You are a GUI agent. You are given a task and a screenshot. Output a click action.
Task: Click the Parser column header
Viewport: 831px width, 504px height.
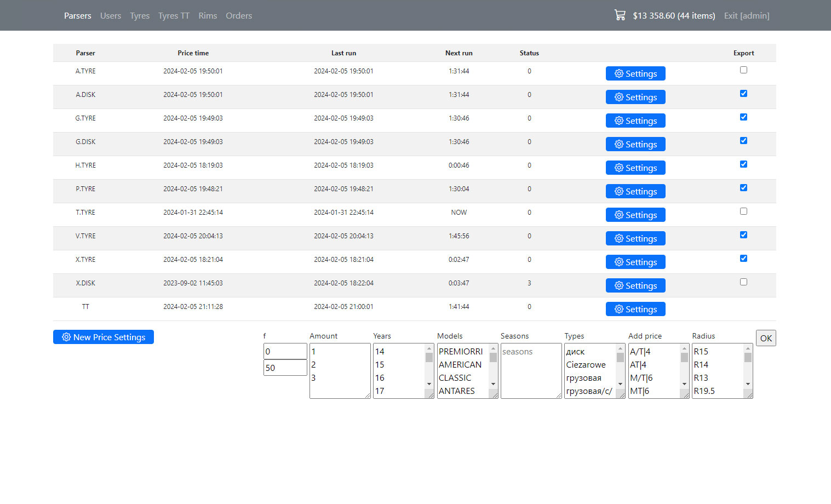(x=85, y=53)
